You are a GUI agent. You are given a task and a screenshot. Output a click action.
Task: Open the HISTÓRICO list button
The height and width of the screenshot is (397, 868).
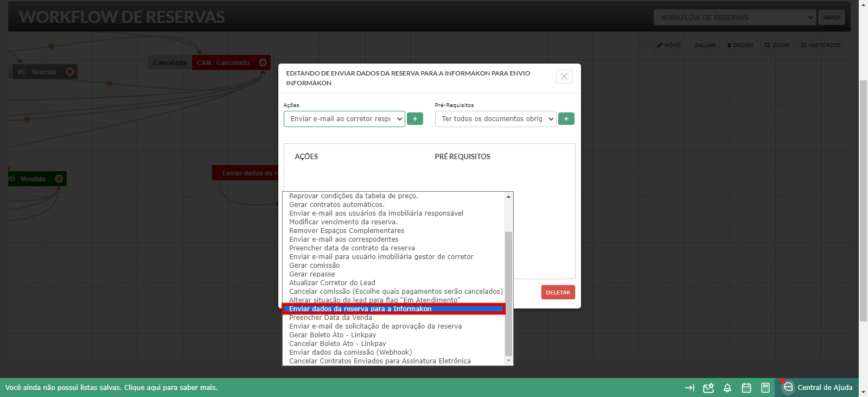coord(820,45)
